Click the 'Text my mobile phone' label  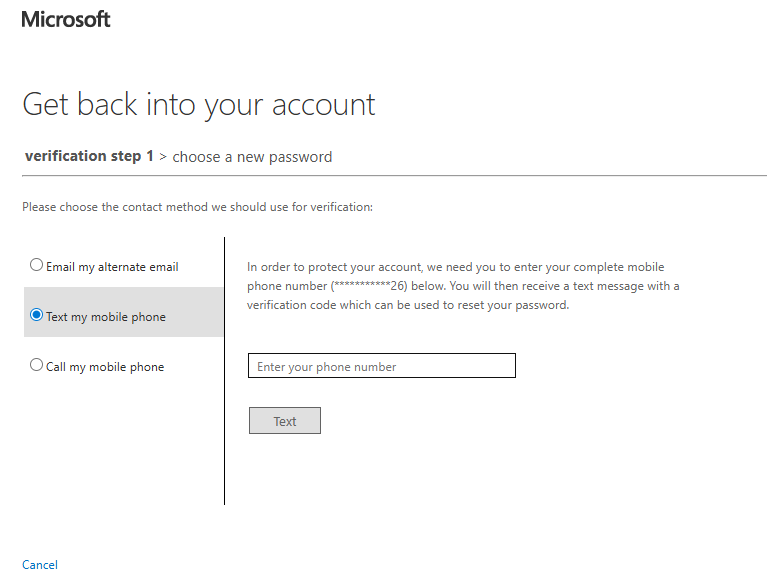pyautogui.click(x=106, y=317)
